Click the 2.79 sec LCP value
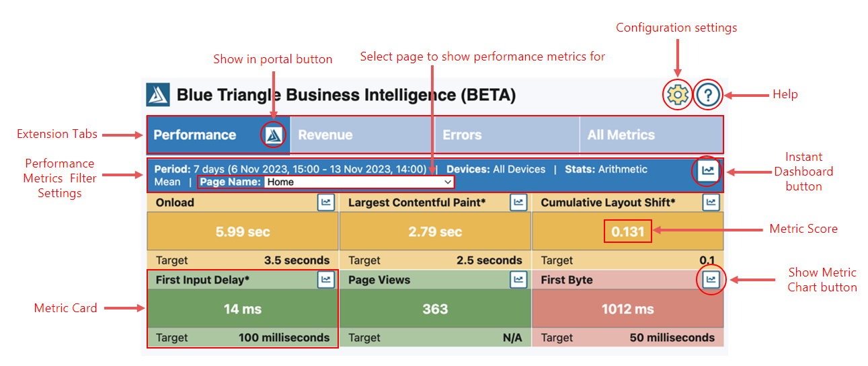Image resolution: width=868 pixels, height=366 pixels. [x=435, y=232]
